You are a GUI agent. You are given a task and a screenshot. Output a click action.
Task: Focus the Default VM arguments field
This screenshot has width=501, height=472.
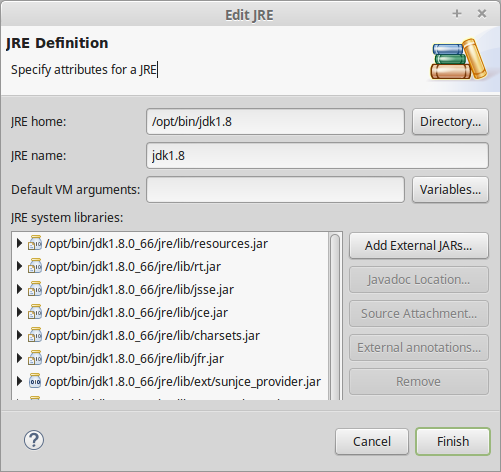(x=275, y=190)
